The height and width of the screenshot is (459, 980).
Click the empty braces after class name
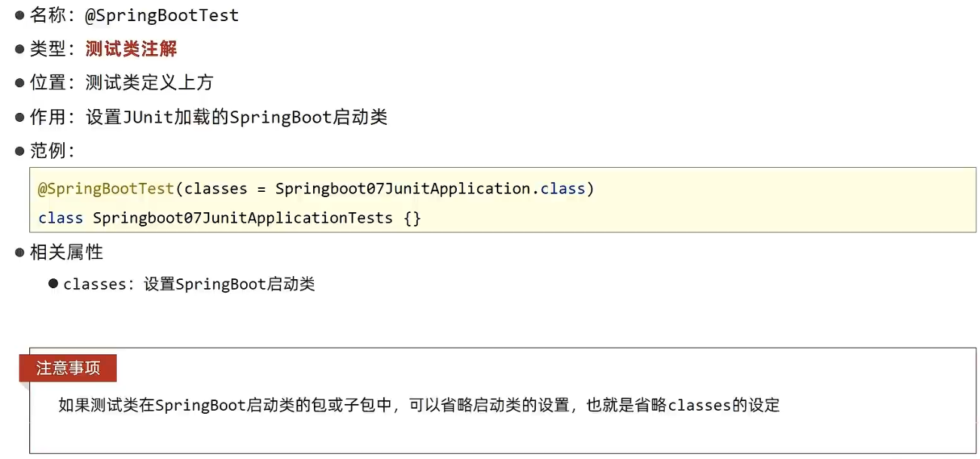coord(412,218)
